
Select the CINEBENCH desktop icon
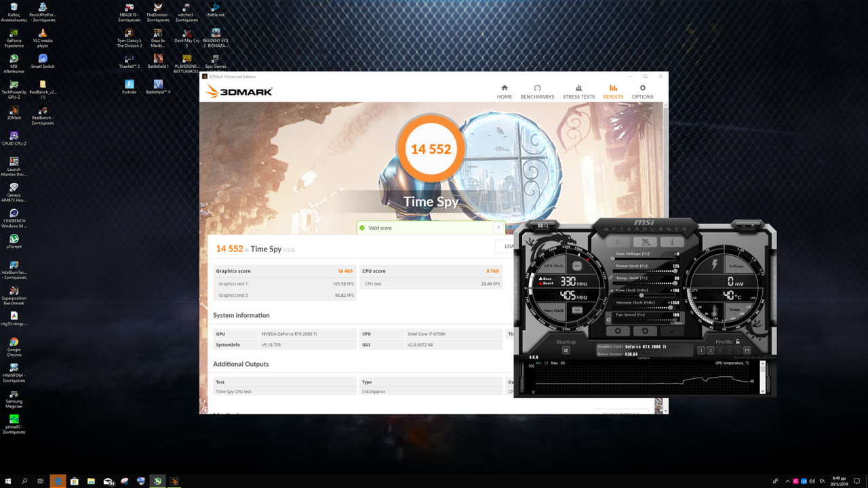[14, 218]
